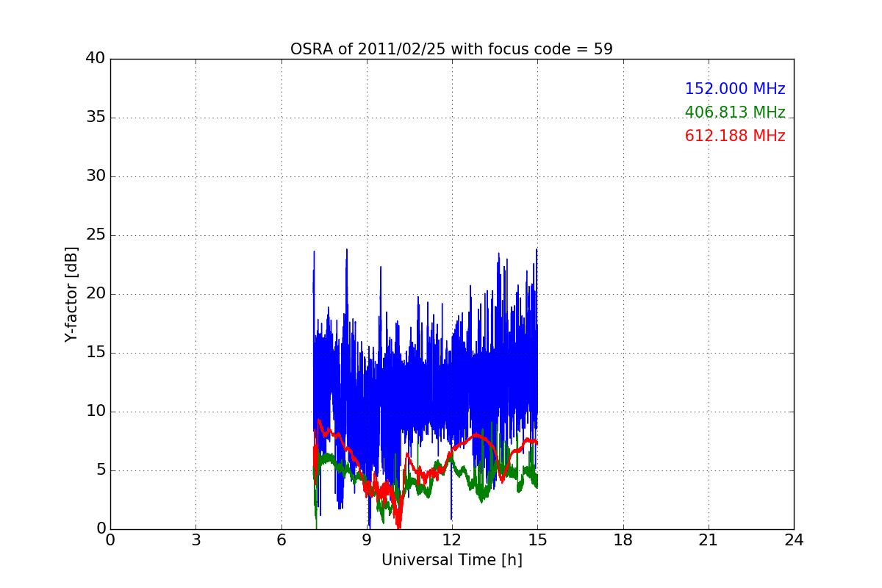The width and height of the screenshot is (882, 588).
Task: Click the x-axis tick label 15
Action: [537, 539]
